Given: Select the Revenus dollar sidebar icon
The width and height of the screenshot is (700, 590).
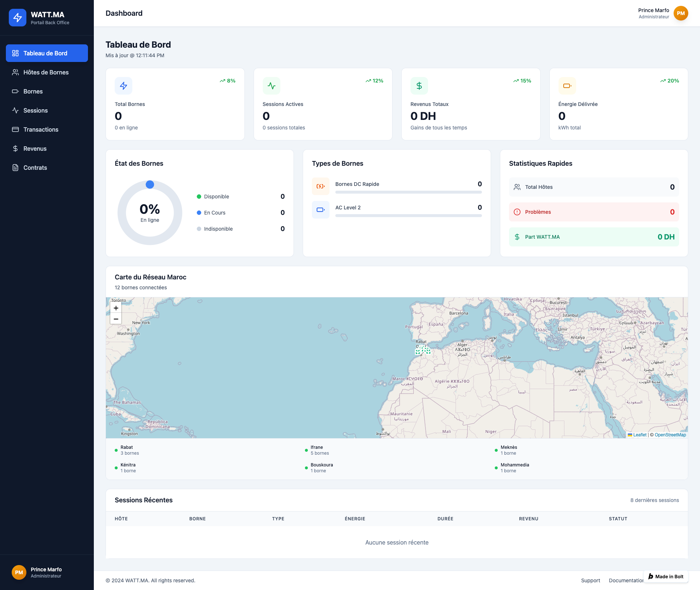Looking at the screenshot, I should tap(15, 149).
